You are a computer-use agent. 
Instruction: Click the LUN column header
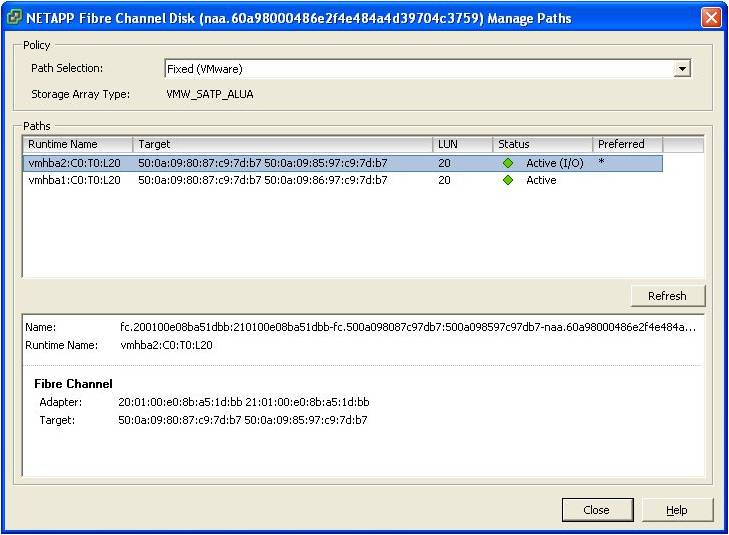tap(462, 145)
